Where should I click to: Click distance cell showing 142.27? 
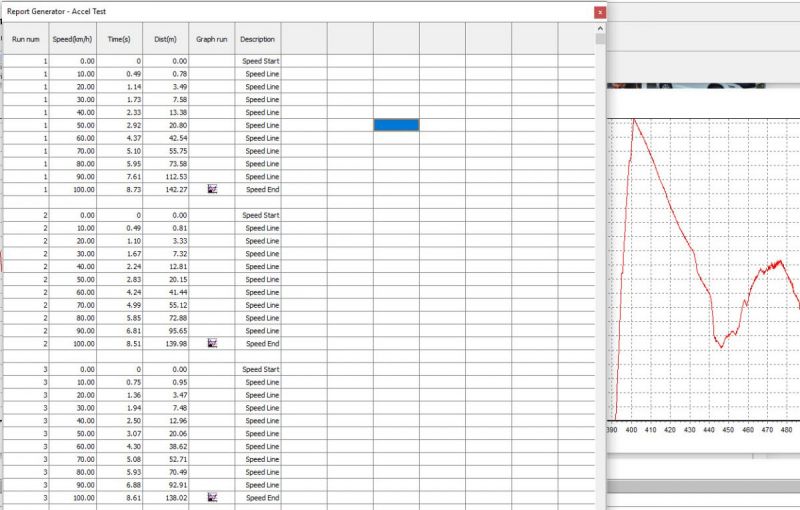165,189
